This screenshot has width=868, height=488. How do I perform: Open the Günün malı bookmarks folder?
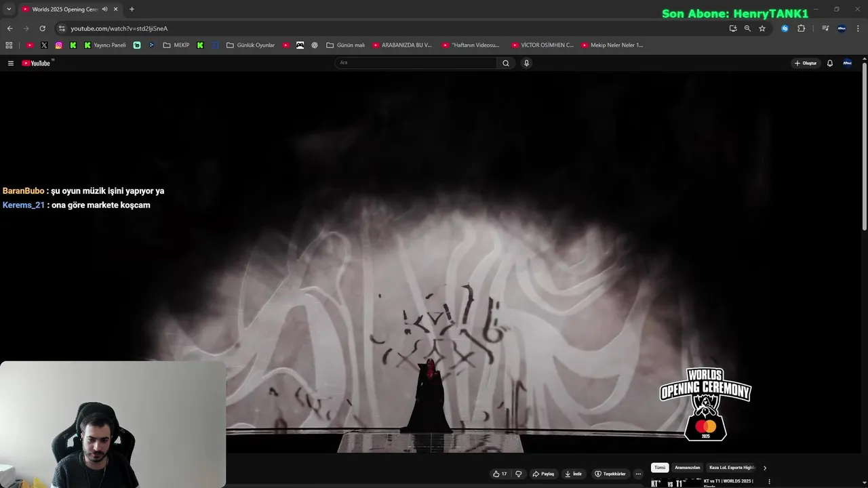346,45
